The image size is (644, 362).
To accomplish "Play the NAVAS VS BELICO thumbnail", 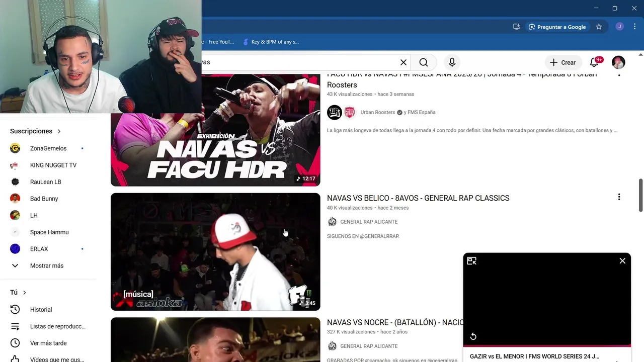I will [215, 252].
